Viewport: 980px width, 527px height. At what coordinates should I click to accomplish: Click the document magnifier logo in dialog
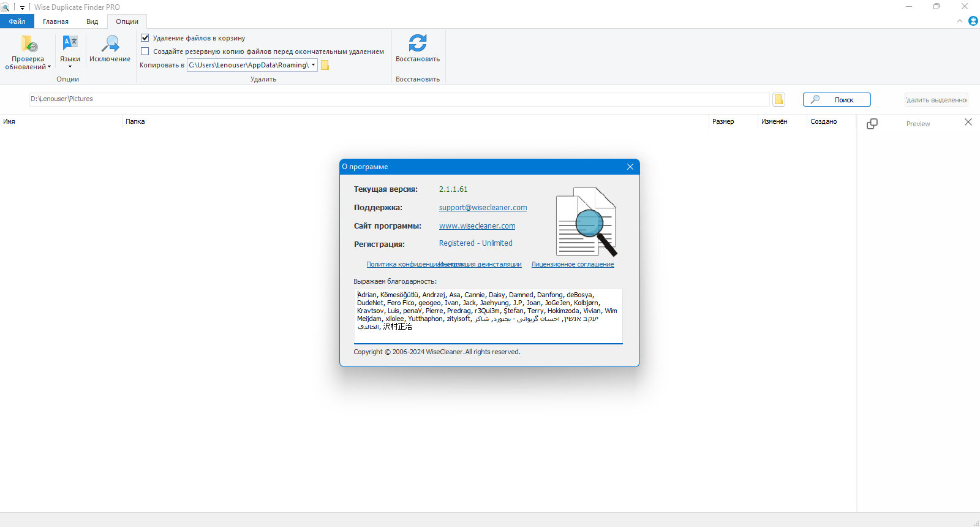point(587,221)
